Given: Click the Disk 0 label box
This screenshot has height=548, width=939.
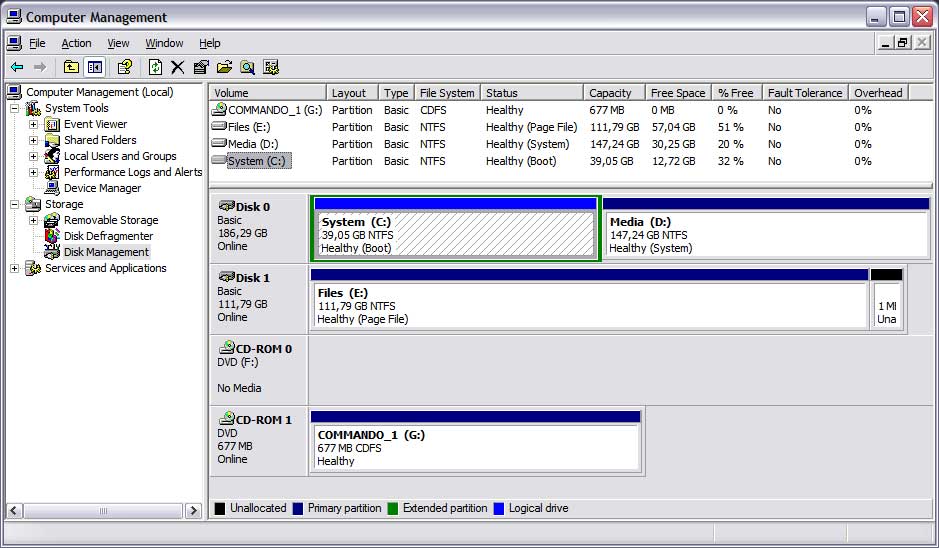Looking at the screenshot, I should [x=259, y=229].
